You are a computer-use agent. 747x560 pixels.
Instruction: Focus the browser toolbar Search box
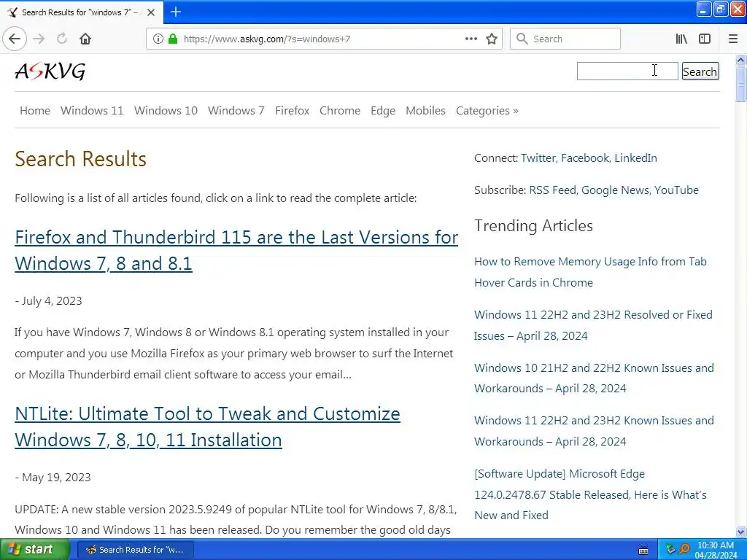click(x=565, y=39)
